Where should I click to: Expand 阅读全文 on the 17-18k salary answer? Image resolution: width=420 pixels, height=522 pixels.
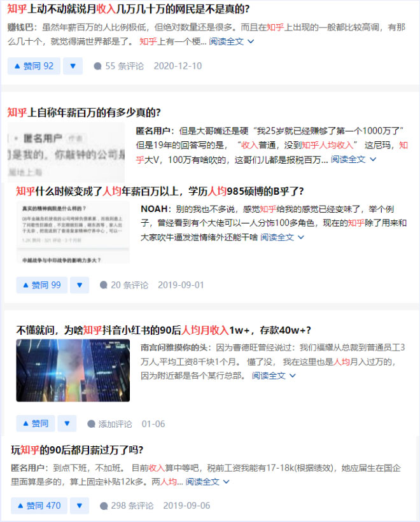tap(207, 482)
